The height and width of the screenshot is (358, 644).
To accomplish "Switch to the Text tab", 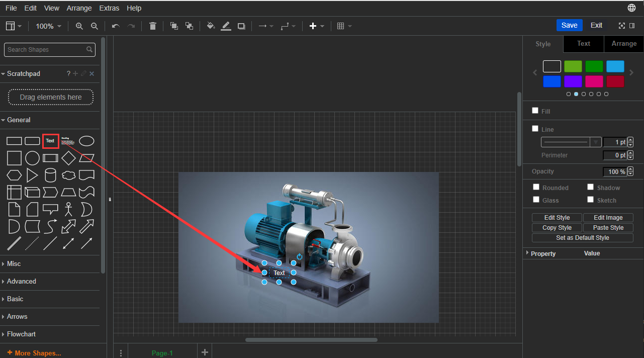I will coord(584,44).
